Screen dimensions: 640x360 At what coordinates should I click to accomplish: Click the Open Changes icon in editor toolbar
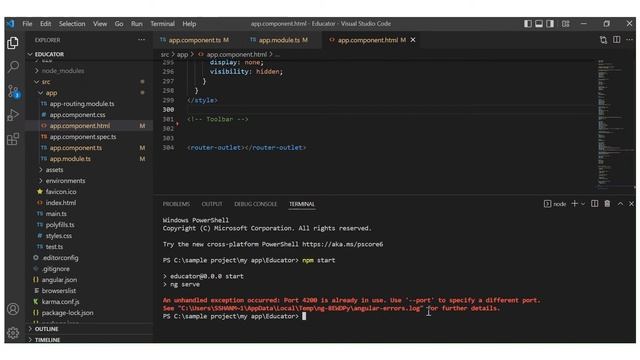click(603, 40)
